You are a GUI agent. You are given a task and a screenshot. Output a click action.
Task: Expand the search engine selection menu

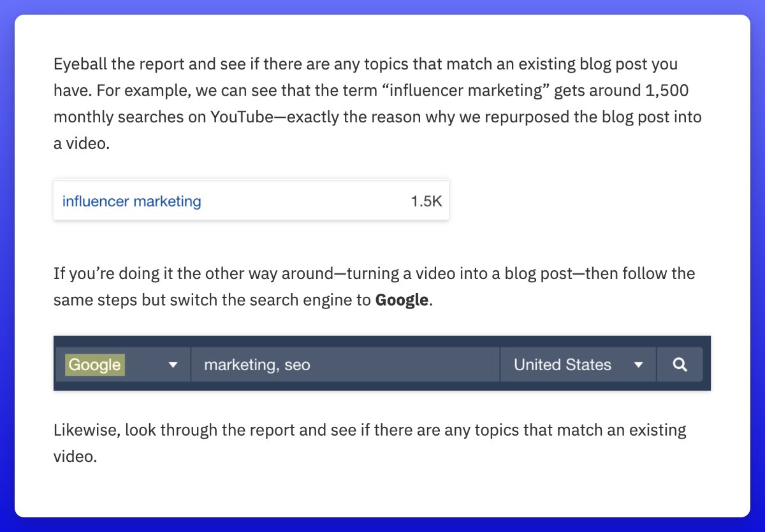coord(122,364)
